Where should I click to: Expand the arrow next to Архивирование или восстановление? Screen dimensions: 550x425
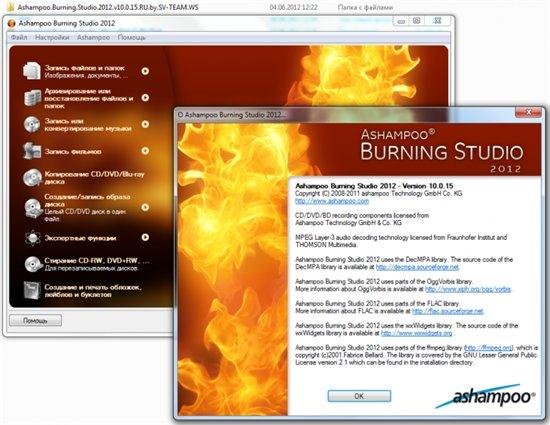145,97
